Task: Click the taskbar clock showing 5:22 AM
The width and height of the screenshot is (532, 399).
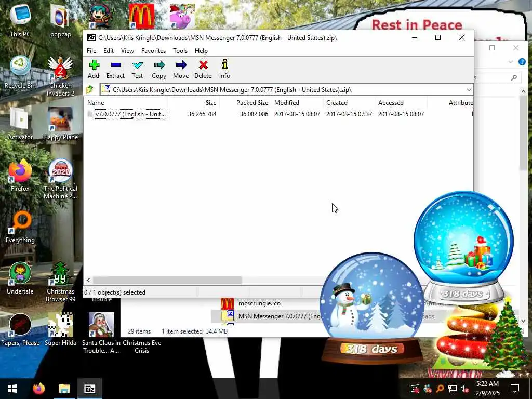Action: coord(487,389)
